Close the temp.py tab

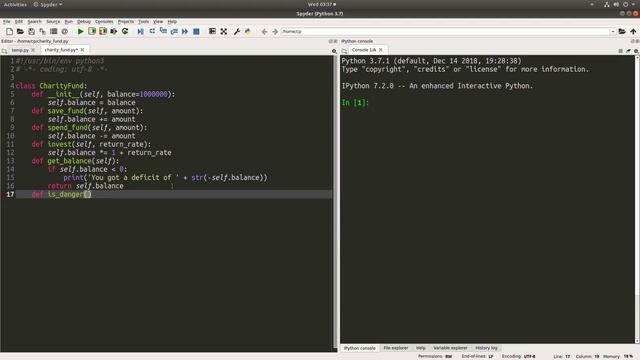[33, 50]
